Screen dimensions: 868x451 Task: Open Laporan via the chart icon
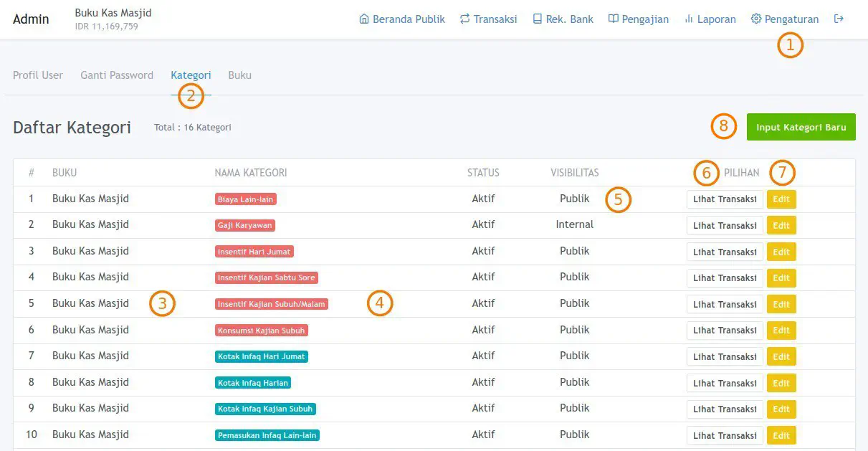[x=688, y=19]
